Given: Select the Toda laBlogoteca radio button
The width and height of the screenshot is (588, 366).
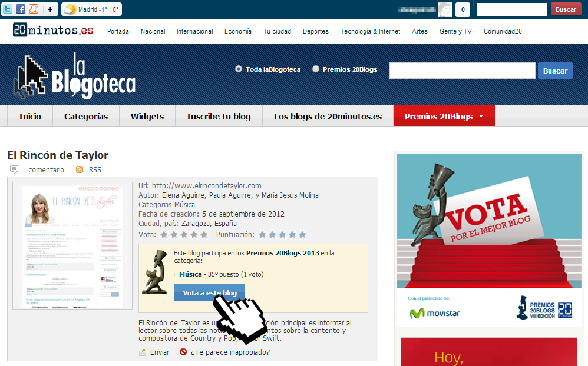Looking at the screenshot, I should 239,69.
